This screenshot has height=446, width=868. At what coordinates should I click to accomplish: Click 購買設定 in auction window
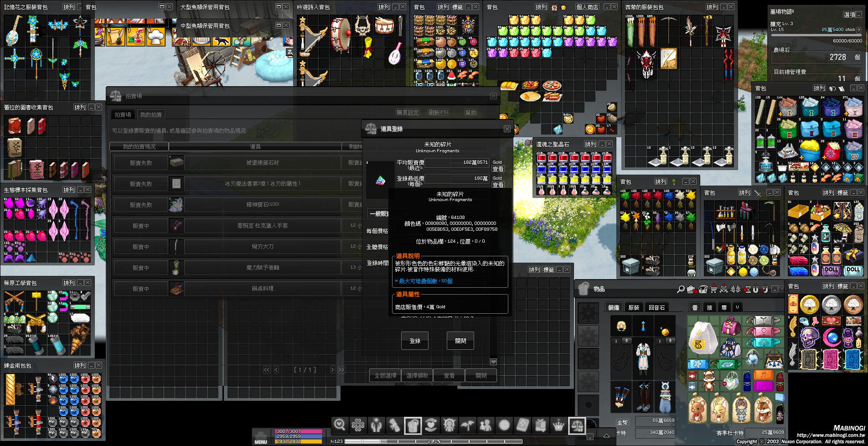pyautogui.click(x=408, y=112)
